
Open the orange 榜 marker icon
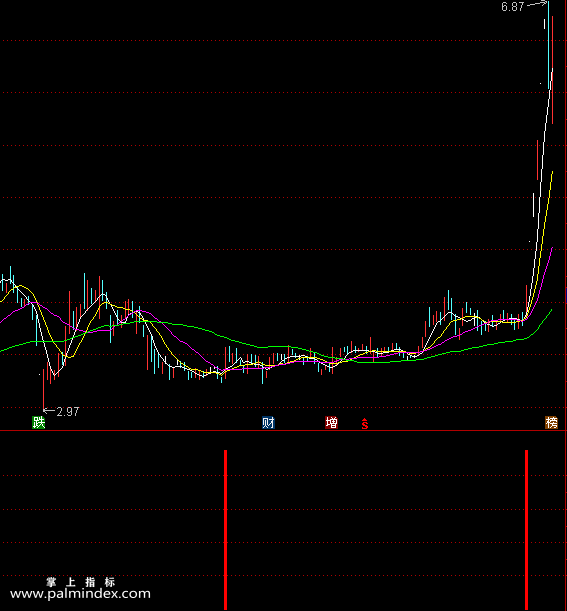551,422
